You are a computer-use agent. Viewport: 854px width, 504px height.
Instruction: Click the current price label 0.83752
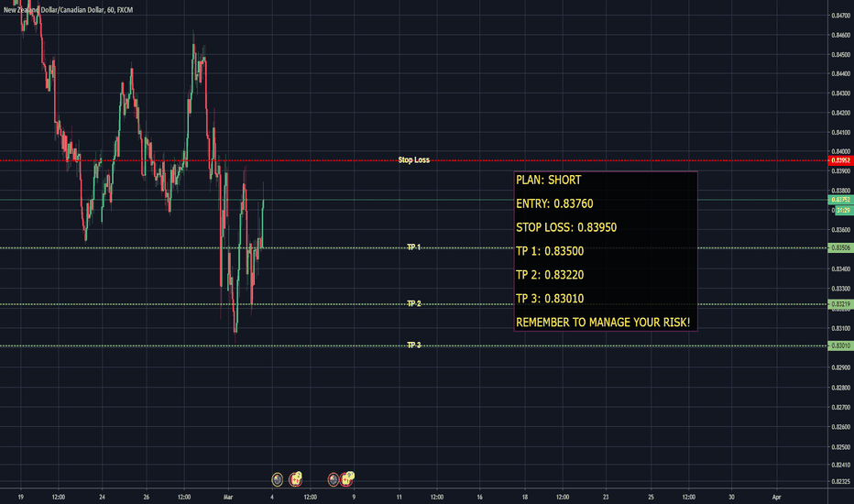(x=840, y=199)
